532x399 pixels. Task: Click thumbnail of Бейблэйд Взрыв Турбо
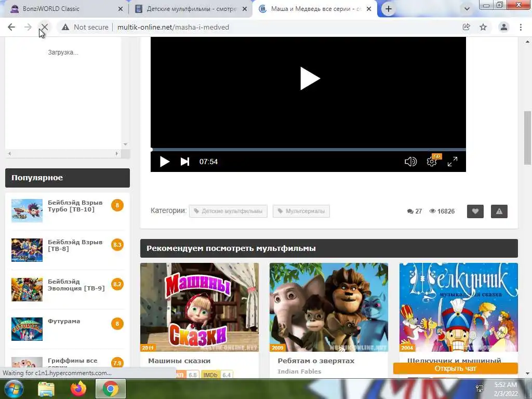[27, 211]
